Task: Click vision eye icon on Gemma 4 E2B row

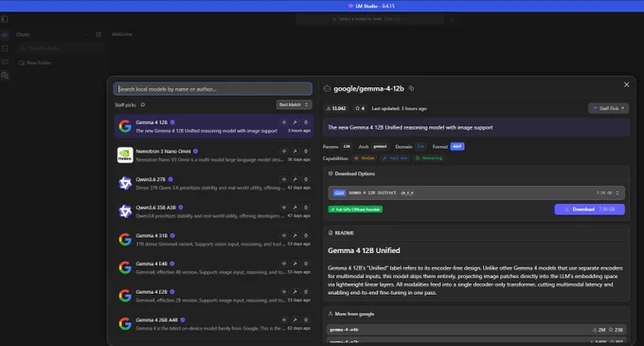Action: [284, 292]
